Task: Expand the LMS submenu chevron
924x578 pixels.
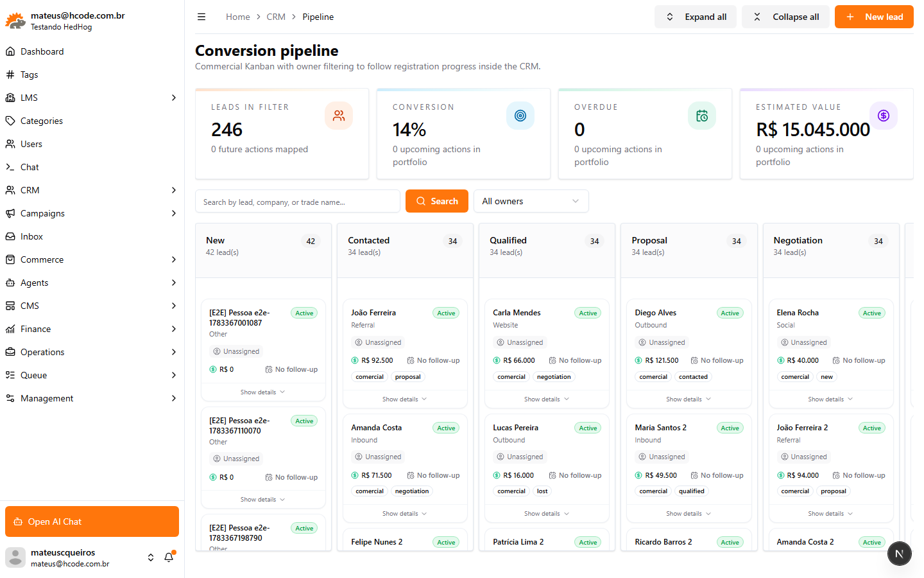Action: tap(174, 98)
